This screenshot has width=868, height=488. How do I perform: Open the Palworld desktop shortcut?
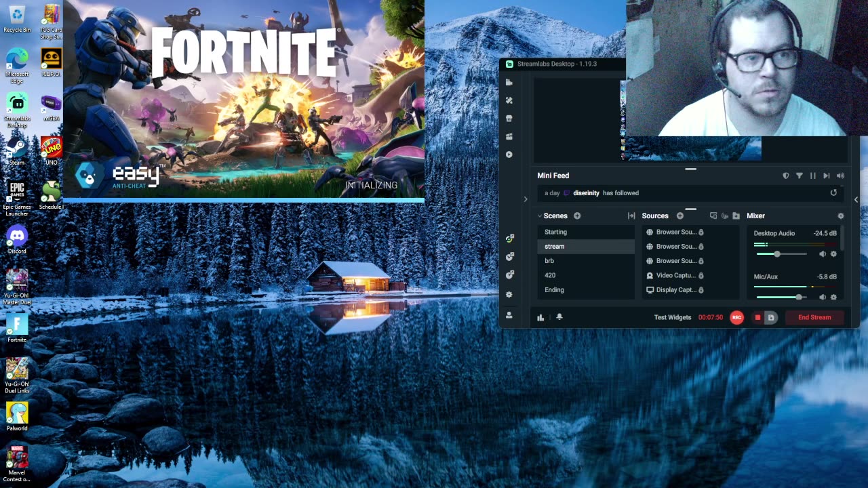point(17,416)
